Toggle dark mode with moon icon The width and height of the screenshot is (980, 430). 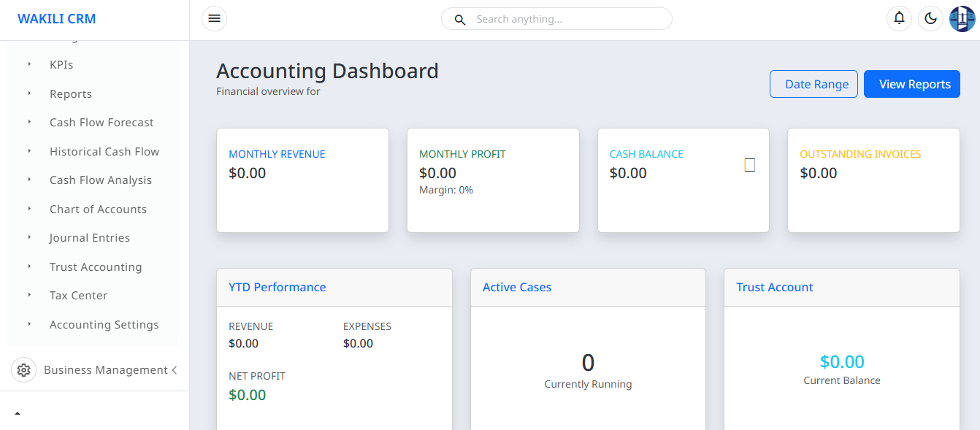point(930,19)
